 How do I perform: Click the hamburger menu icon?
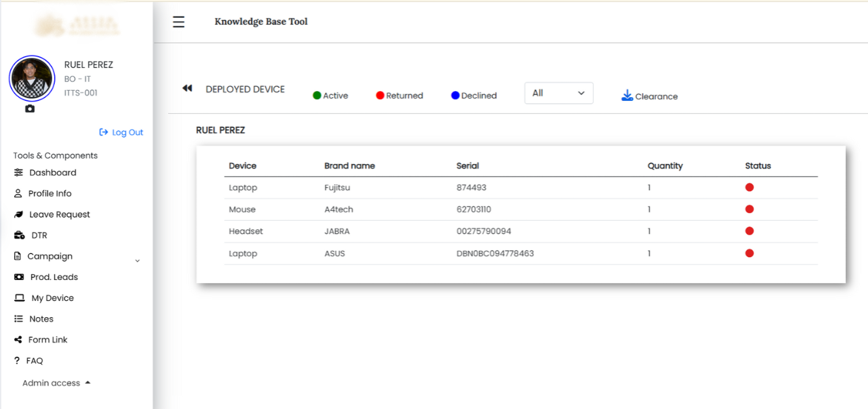(x=178, y=22)
